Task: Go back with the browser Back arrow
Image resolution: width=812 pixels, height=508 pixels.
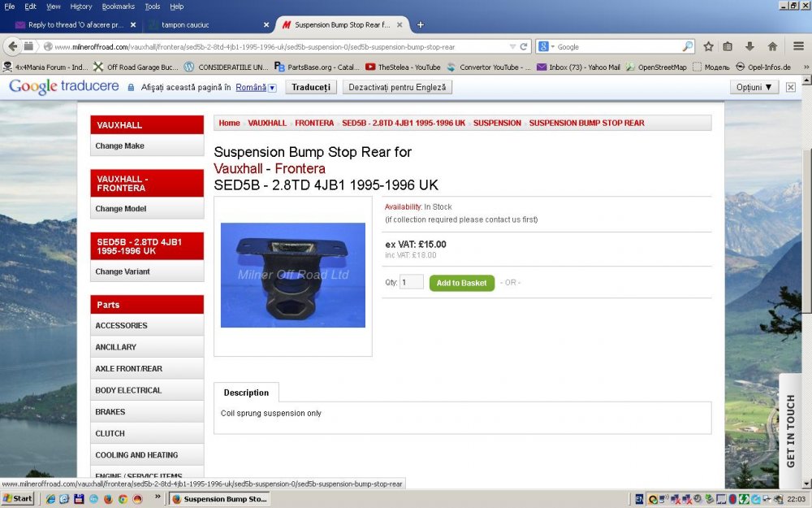Action: click(12, 46)
